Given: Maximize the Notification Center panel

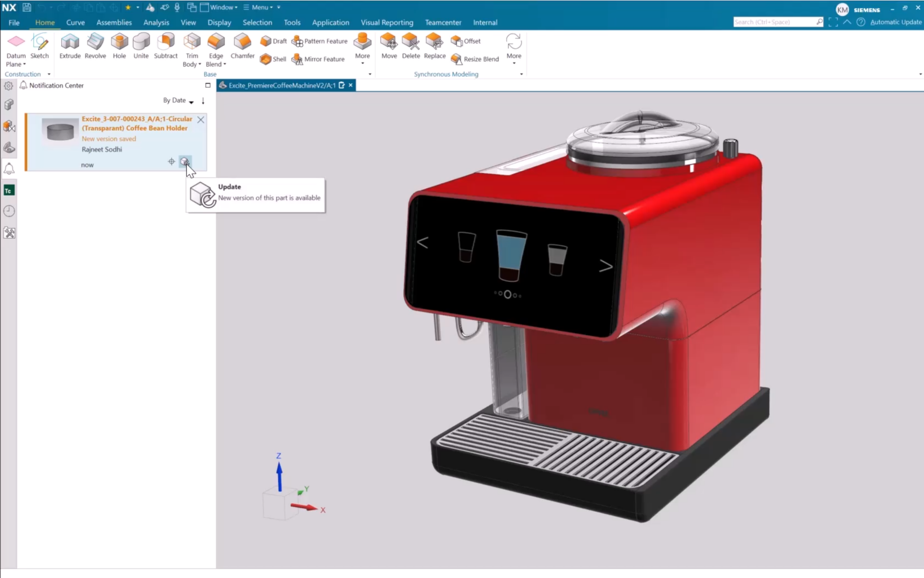Looking at the screenshot, I should click(x=208, y=85).
